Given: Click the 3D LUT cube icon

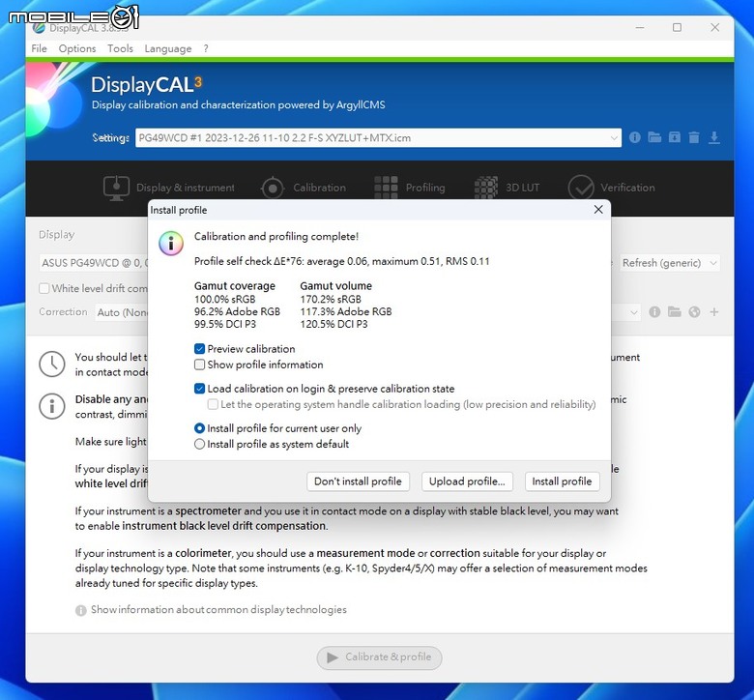Looking at the screenshot, I should click(x=486, y=188).
